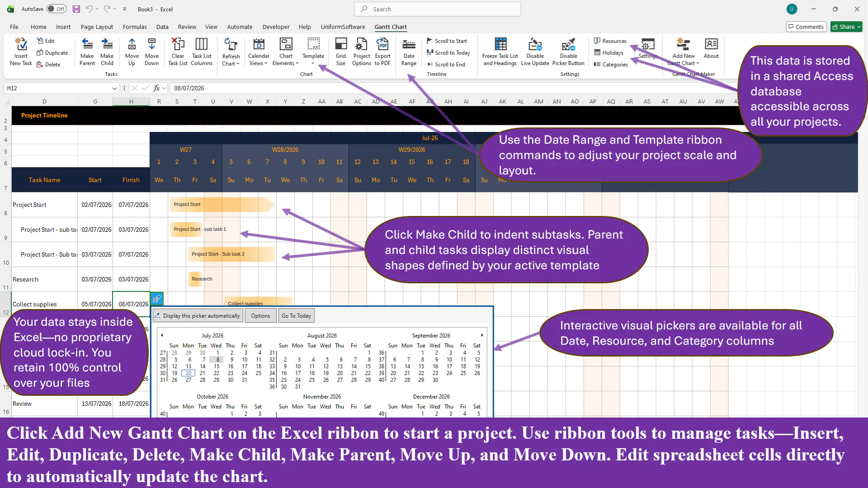Switch to the Formulas tab
Screen dimensions: 868x488
click(x=135, y=27)
